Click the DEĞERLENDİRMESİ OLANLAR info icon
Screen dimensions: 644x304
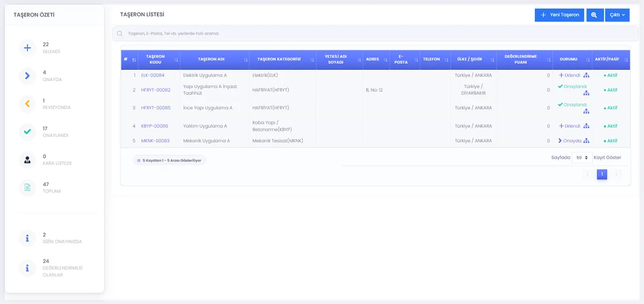[x=27, y=268]
